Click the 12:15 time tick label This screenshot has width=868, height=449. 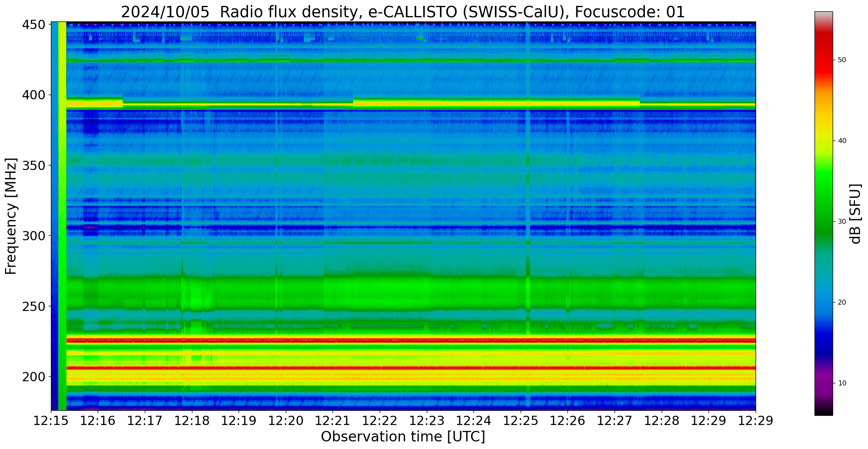click(x=51, y=421)
